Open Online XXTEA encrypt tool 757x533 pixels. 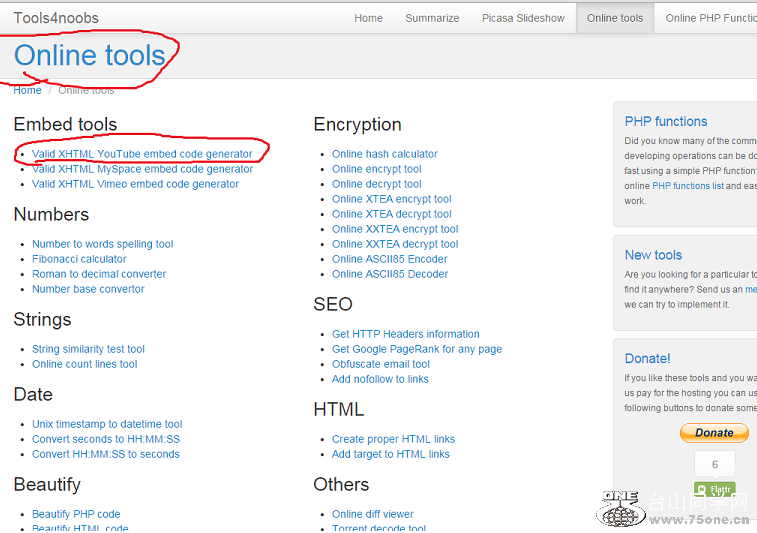point(395,229)
